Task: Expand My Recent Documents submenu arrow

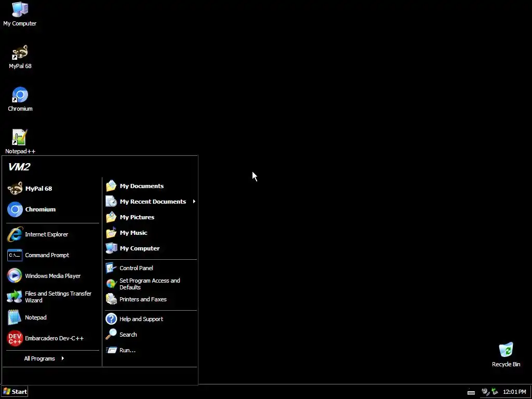Action: (x=194, y=202)
